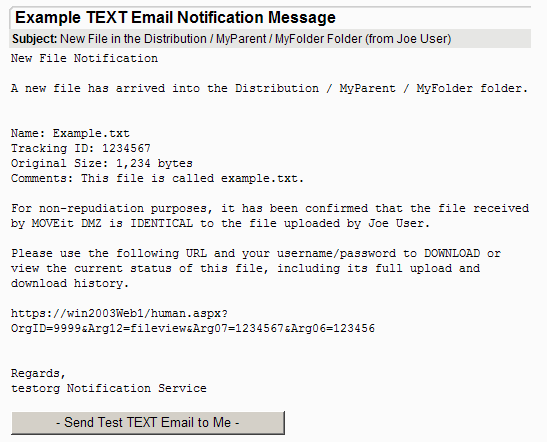Click the bold Subject: label
Image resolution: width=547 pixels, height=442 pixels.
tap(34, 39)
